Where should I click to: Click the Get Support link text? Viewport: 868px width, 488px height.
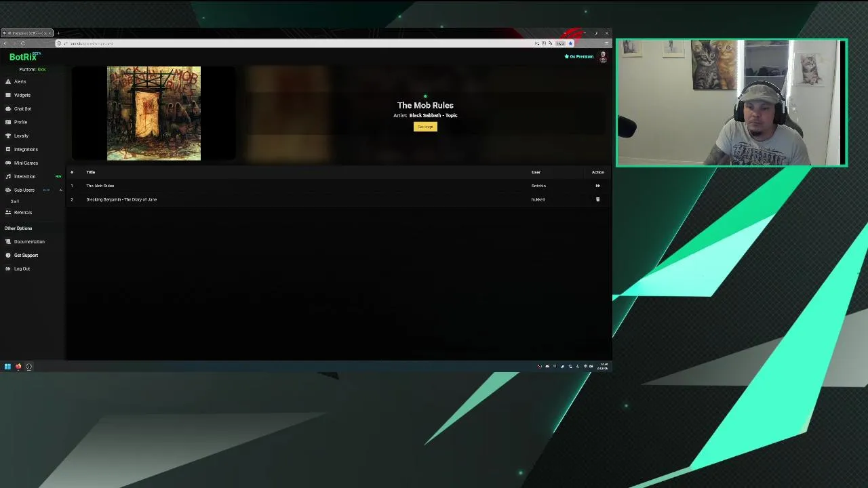click(x=26, y=255)
